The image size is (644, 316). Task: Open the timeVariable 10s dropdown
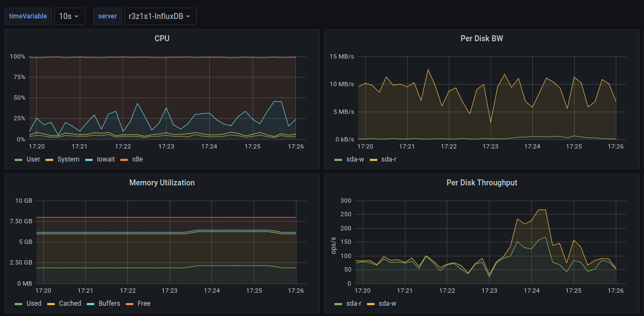pyautogui.click(x=69, y=16)
